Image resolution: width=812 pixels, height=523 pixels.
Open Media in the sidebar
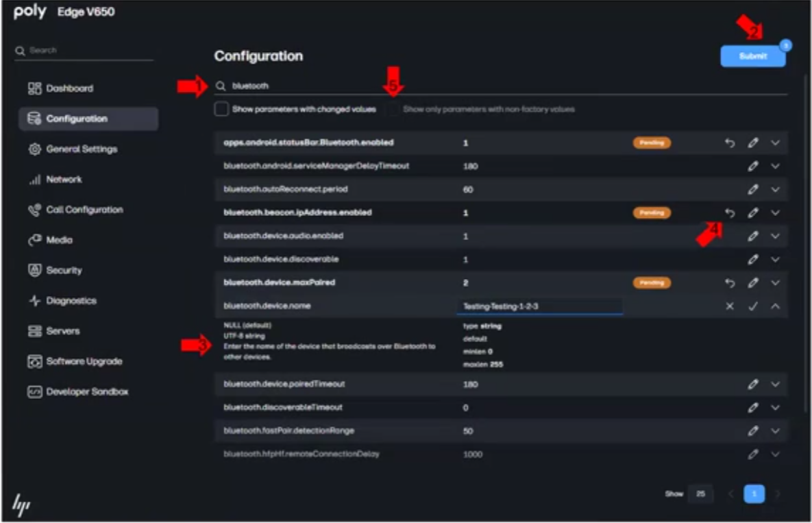click(x=88, y=240)
